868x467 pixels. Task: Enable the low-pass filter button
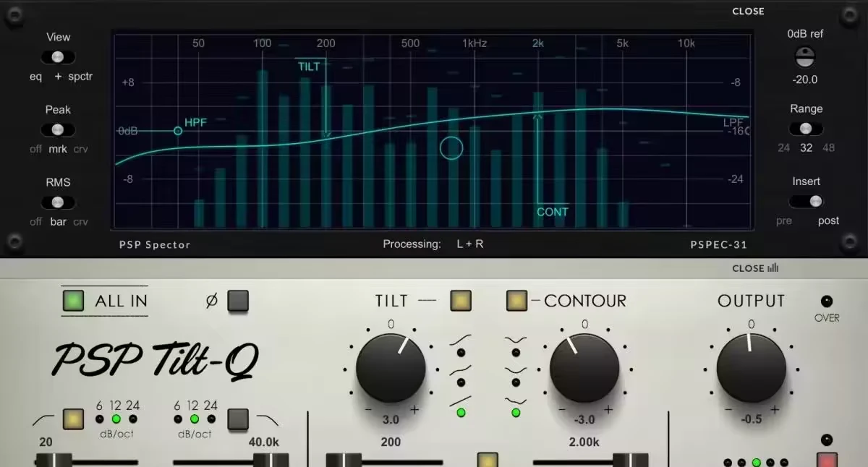pyautogui.click(x=238, y=419)
